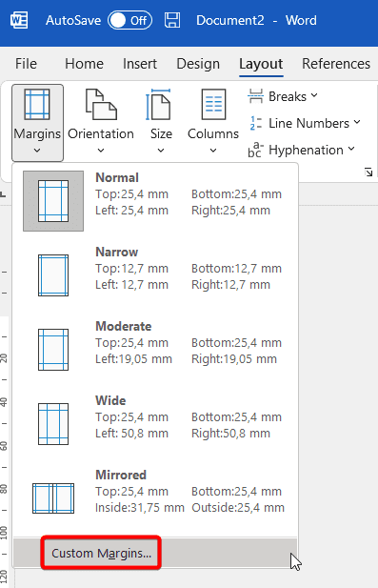Switch to the Home tab
Image resolution: width=378 pixels, height=588 pixels.
(x=84, y=64)
